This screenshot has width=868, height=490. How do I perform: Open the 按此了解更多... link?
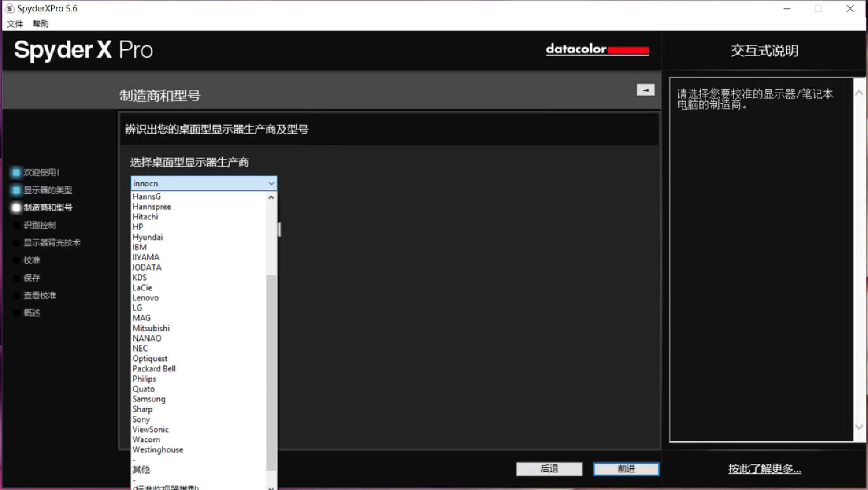click(x=764, y=469)
